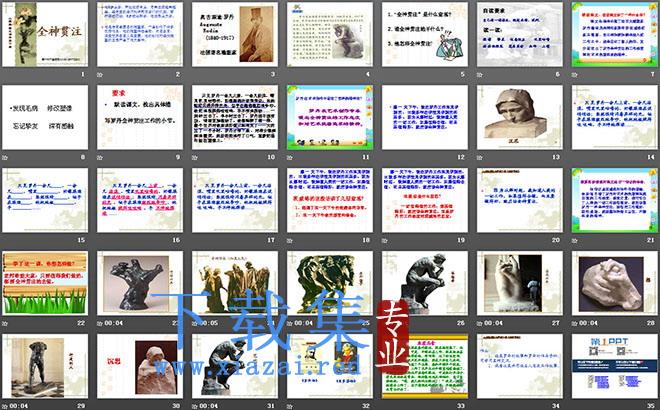Click slide number 17 label

click(271, 240)
